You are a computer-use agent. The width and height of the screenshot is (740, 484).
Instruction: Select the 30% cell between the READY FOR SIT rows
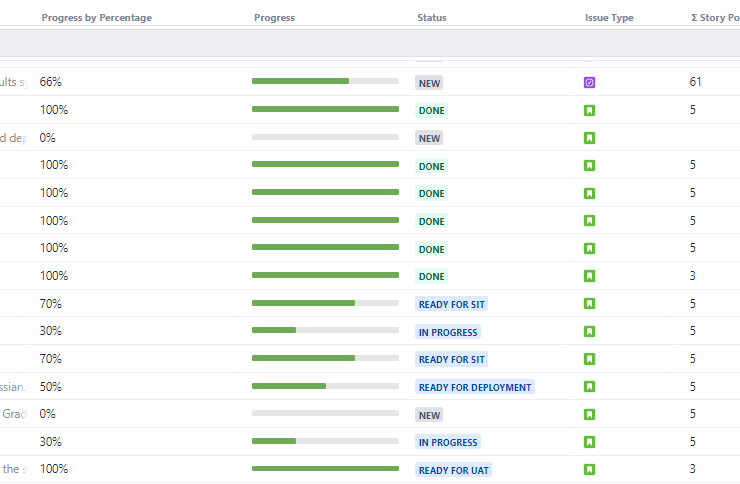[x=50, y=331]
